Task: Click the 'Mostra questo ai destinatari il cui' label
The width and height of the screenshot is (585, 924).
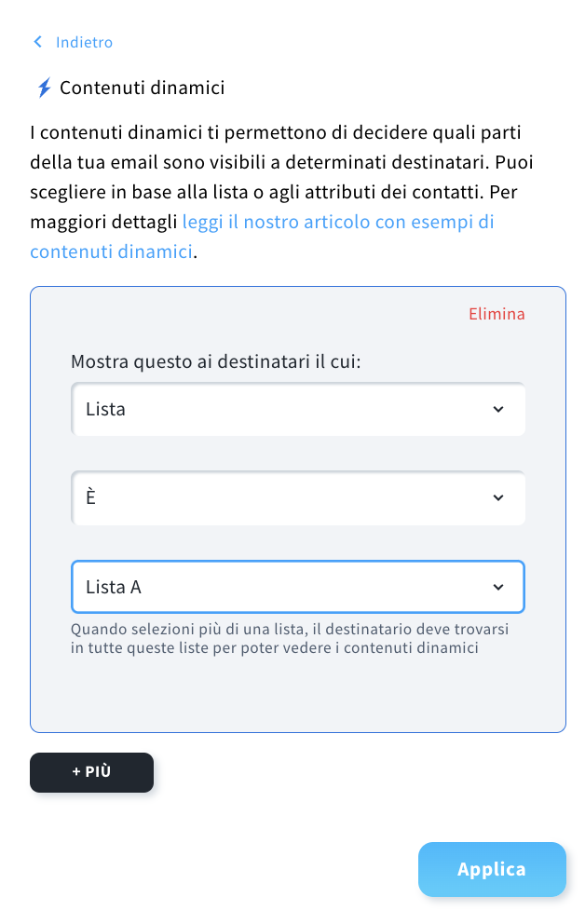Action: coord(215,361)
